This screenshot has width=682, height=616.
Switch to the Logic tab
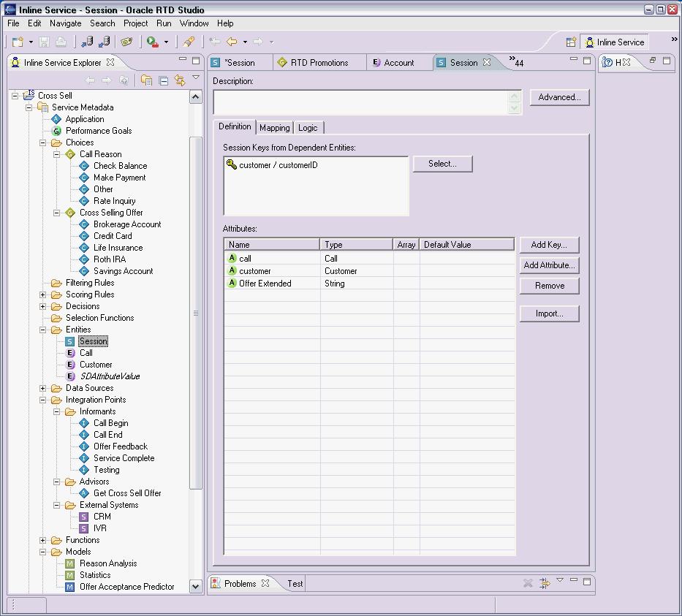click(308, 128)
